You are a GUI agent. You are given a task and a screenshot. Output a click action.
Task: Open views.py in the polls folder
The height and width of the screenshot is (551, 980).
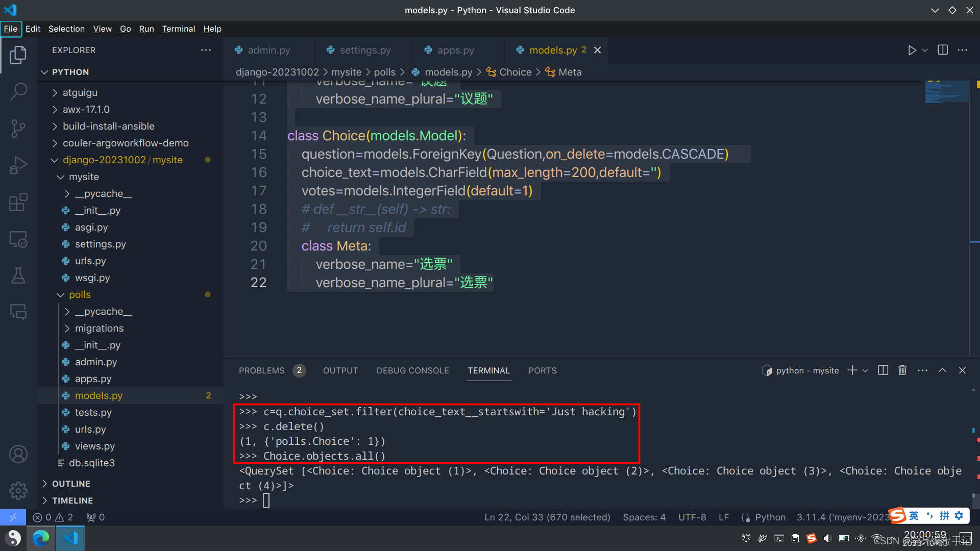click(95, 446)
